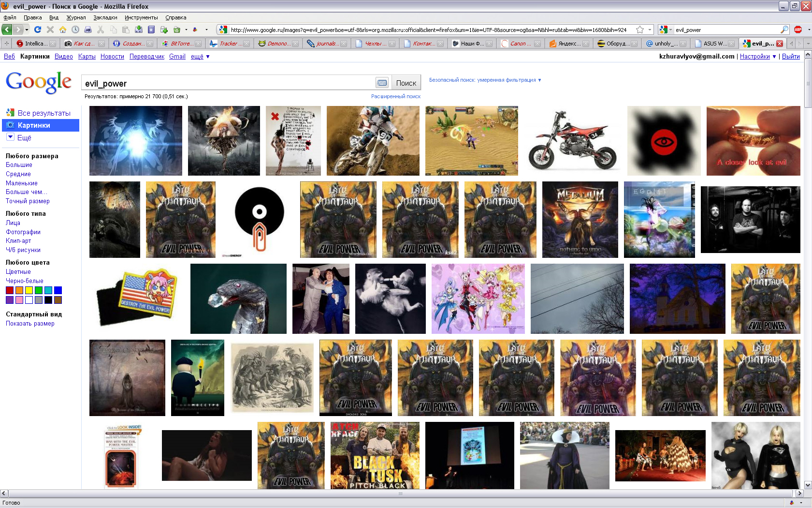812x508 pixels.
Task: Open the Инструменты menu
Action: (141, 17)
